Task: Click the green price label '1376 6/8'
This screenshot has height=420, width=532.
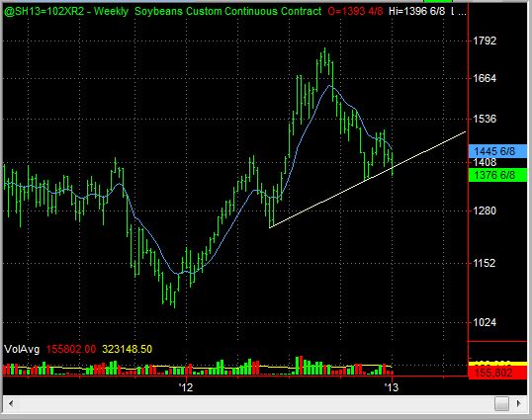Action: (x=497, y=175)
